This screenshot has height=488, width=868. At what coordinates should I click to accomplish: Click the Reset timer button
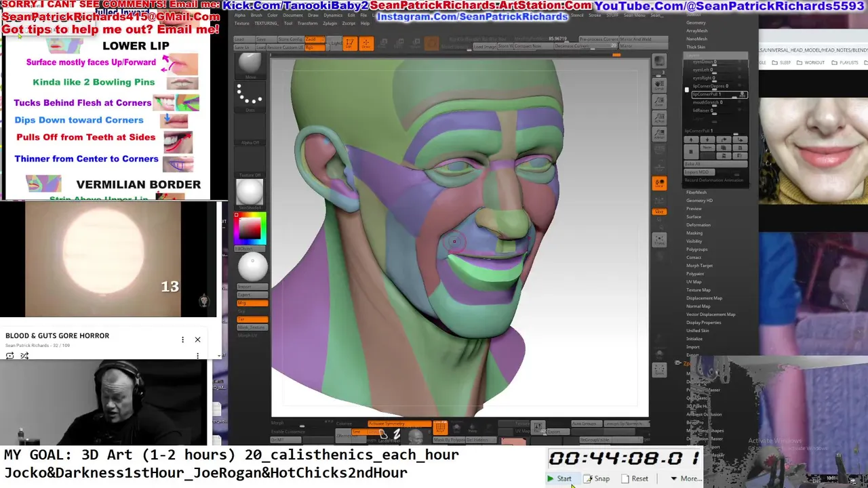pos(635,479)
